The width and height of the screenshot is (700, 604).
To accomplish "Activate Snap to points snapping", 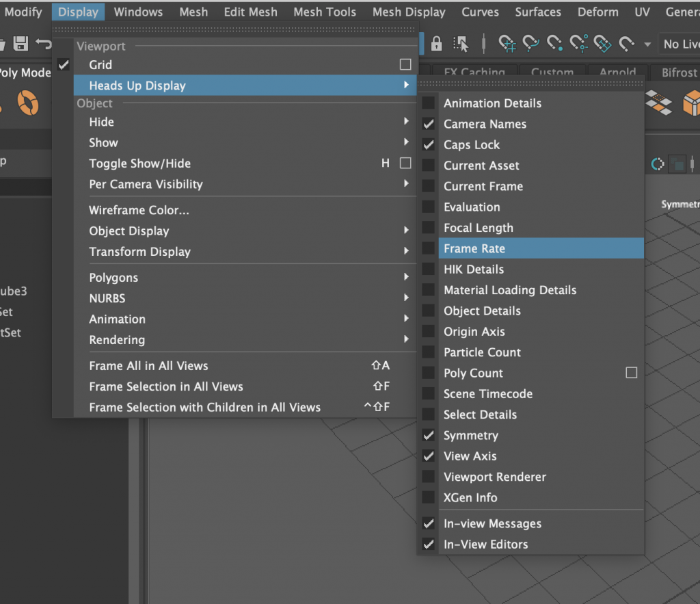I will 555,44.
